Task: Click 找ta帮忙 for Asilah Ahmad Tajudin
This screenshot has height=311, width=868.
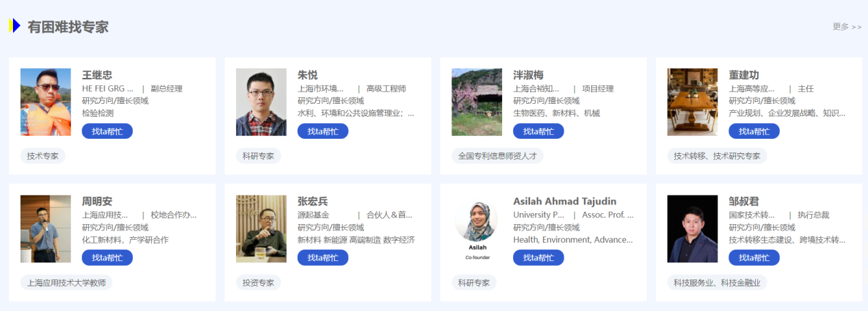Action: click(538, 258)
